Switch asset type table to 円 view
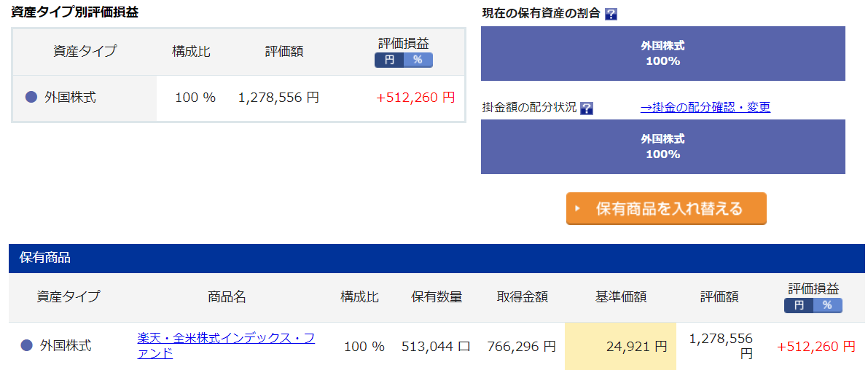Image resolution: width=868 pixels, height=370 pixels. [389, 60]
